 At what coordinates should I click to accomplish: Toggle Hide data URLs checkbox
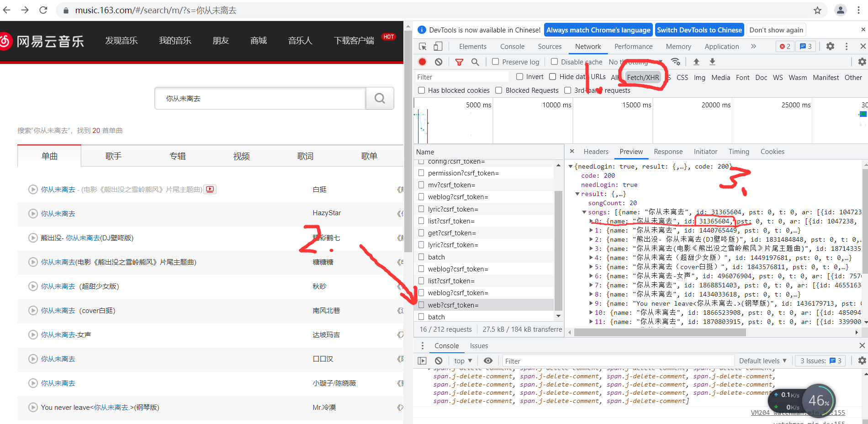(552, 76)
